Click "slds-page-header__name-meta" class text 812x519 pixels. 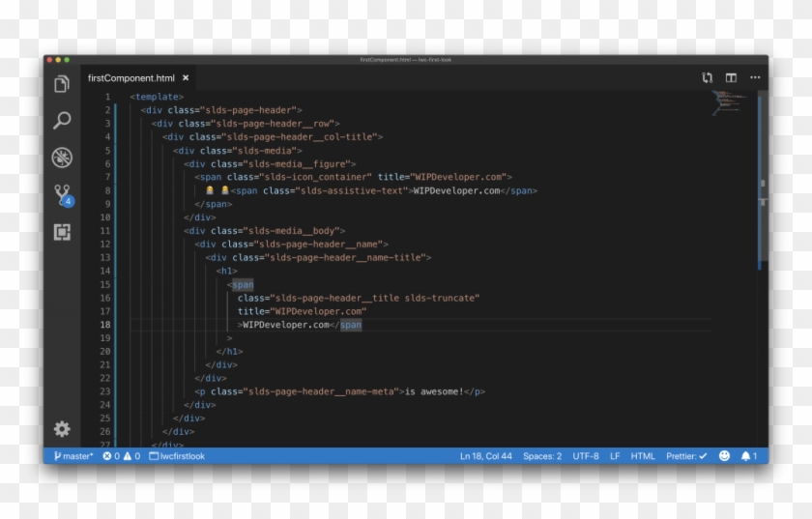[321, 391]
